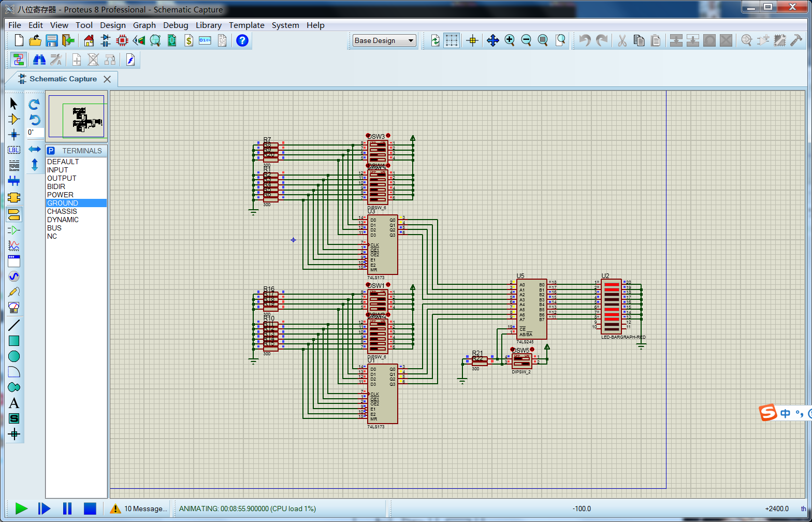Select the Wire Label mode tool
This screenshot has width=812, height=522.
click(14, 150)
